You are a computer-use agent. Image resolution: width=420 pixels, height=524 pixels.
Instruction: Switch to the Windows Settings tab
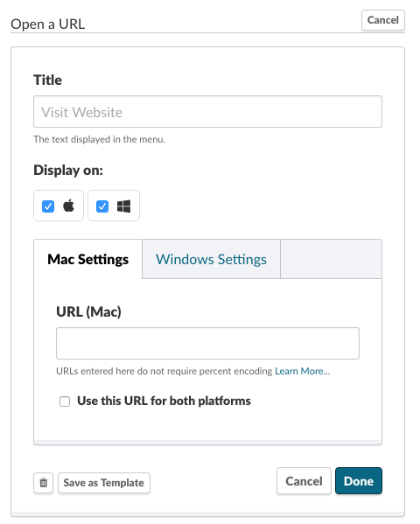click(211, 259)
